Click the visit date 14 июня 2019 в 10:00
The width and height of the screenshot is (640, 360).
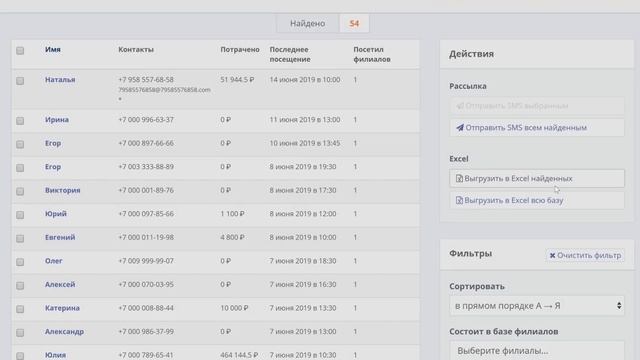coord(305,80)
